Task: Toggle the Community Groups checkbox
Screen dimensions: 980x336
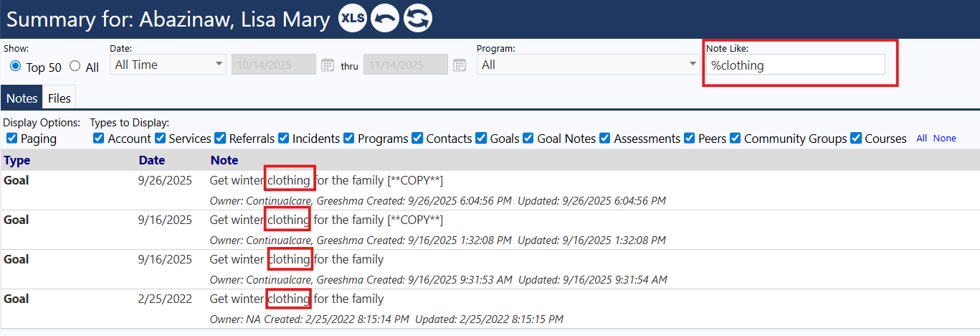Action: click(x=735, y=138)
